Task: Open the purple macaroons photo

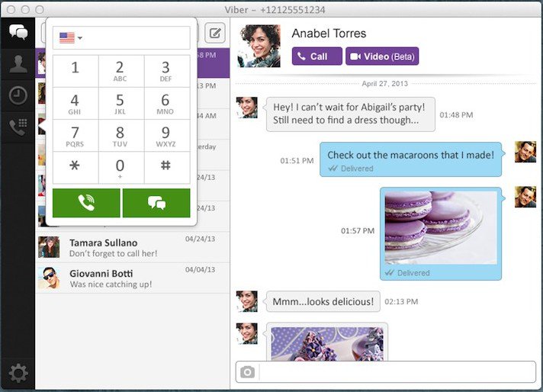Action: tap(441, 228)
